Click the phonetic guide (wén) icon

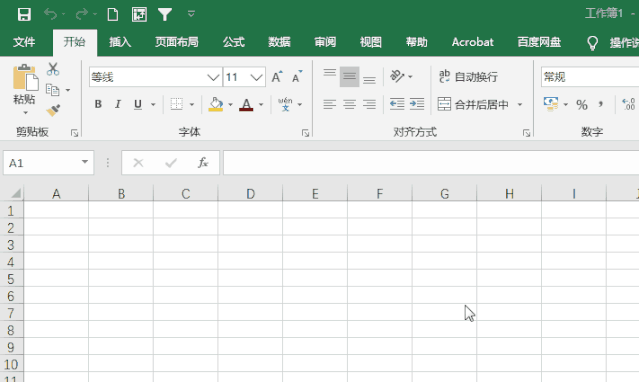coord(285,104)
